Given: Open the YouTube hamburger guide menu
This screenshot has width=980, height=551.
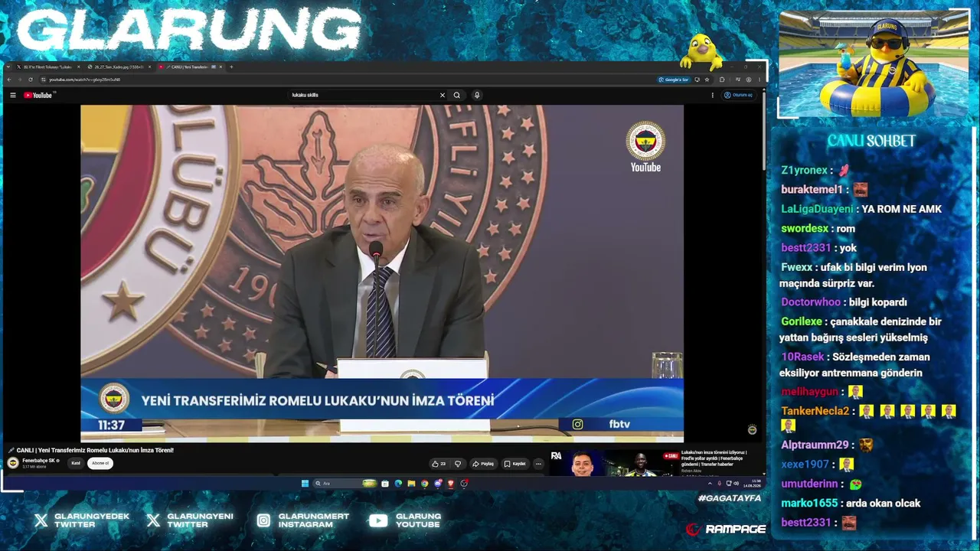Looking at the screenshot, I should (x=13, y=95).
